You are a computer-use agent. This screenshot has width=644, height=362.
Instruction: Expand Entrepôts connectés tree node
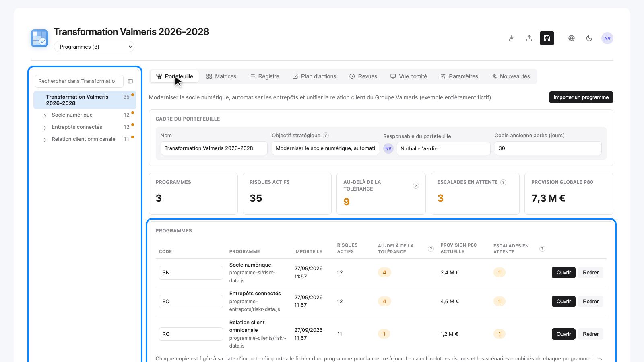click(x=45, y=128)
